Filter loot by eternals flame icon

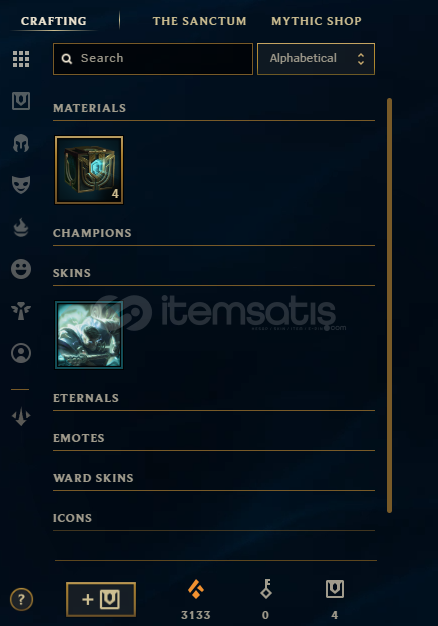[x=21, y=228]
